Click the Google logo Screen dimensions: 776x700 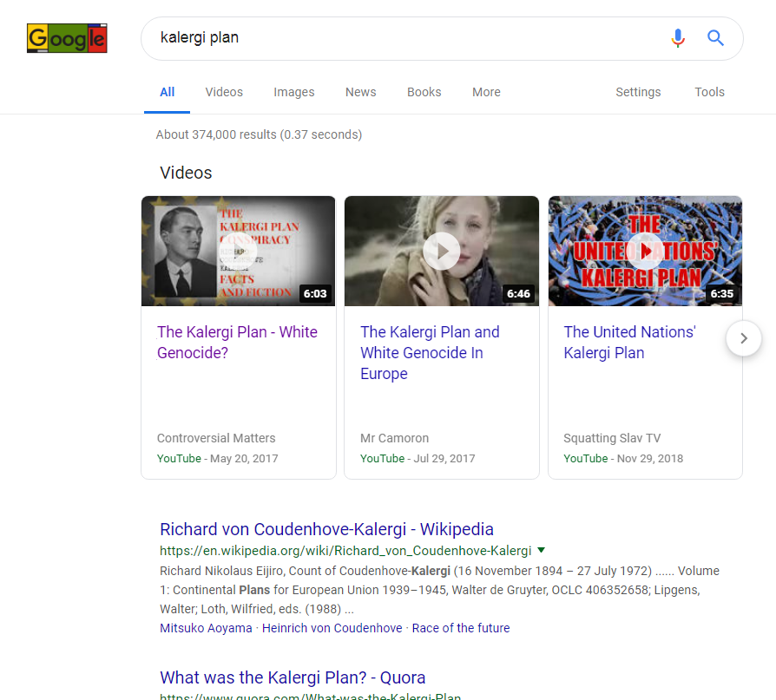pos(67,38)
